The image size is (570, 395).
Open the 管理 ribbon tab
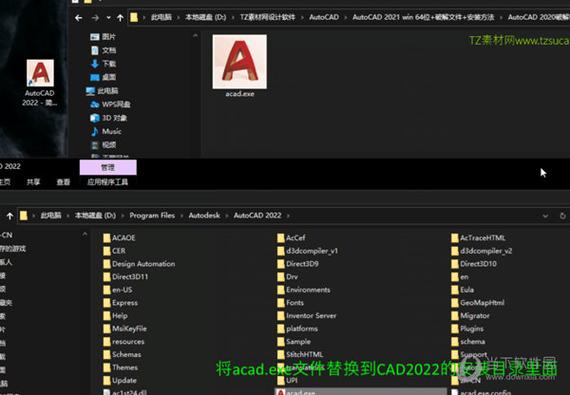tap(108, 167)
